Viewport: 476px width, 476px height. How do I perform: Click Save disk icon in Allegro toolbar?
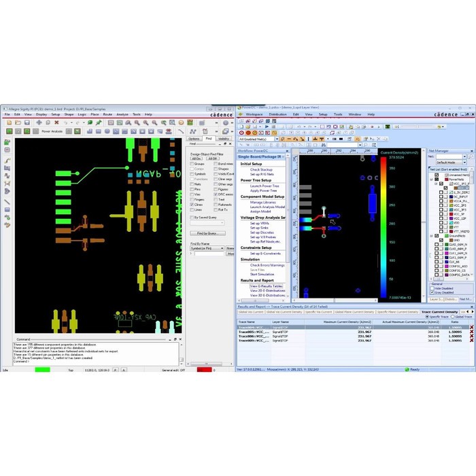pos(27,122)
